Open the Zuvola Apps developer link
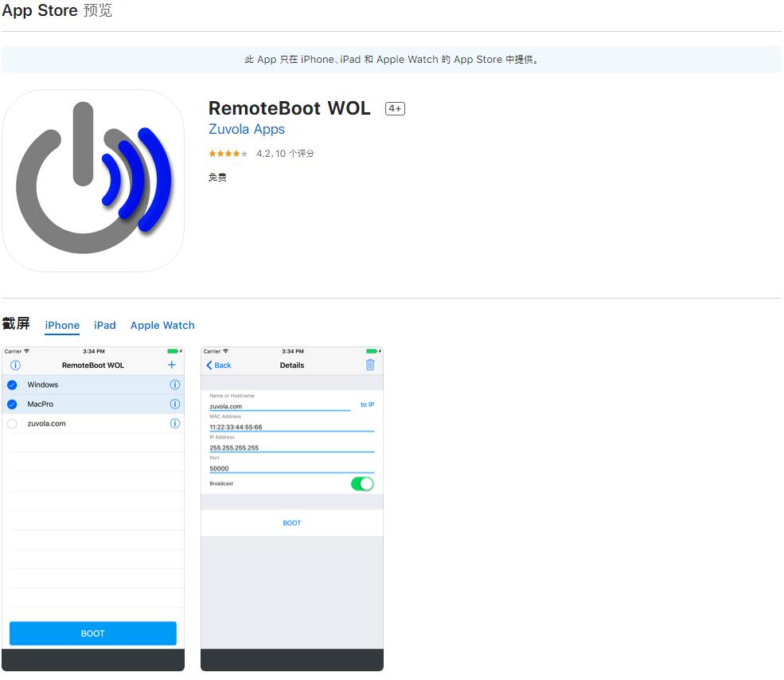The image size is (784, 680). [246, 129]
